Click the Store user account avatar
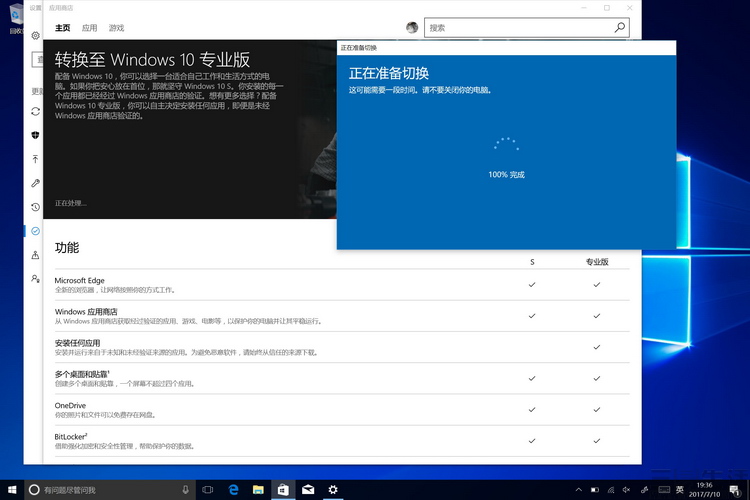 point(412,28)
